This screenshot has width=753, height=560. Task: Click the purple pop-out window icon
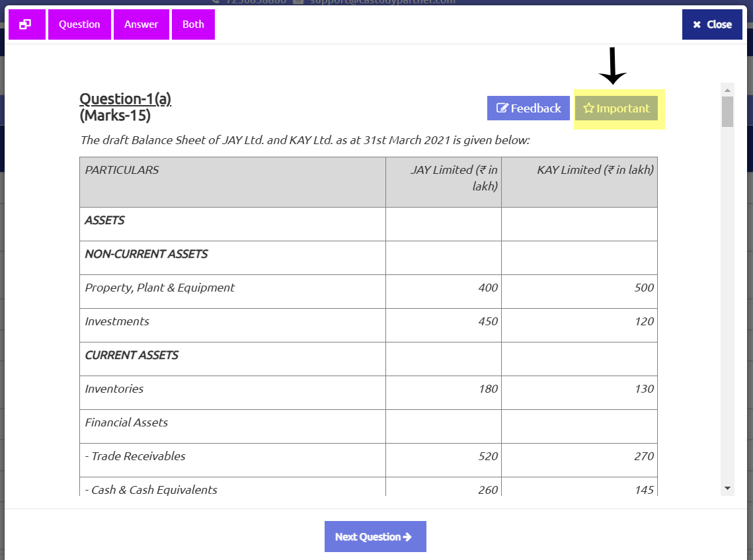pos(26,24)
